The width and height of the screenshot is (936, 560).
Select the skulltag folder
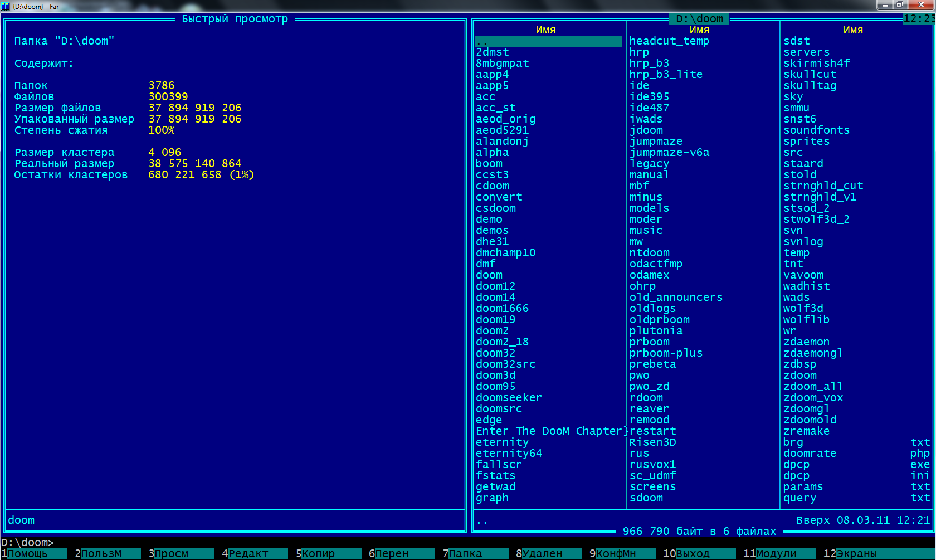coord(810,86)
